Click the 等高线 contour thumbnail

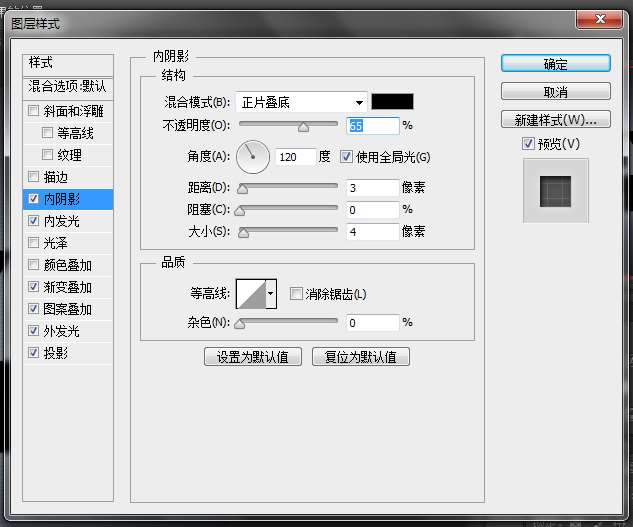pos(251,294)
